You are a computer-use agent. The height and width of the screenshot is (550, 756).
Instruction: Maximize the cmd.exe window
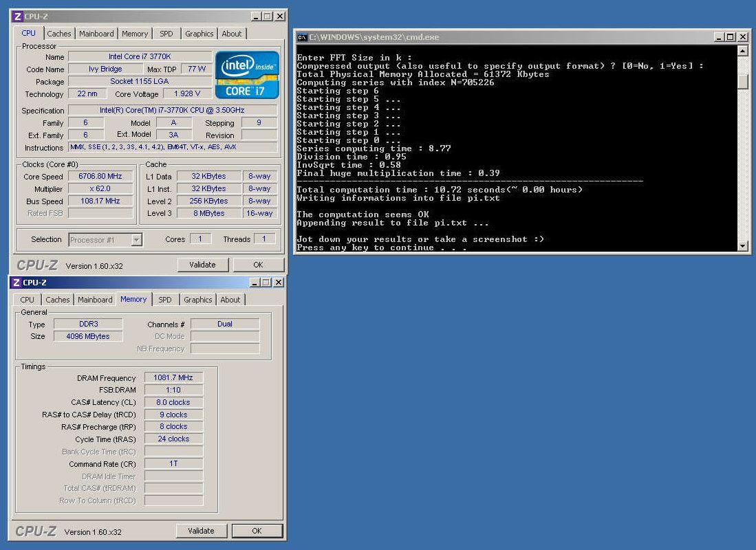(x=731, y=37)
